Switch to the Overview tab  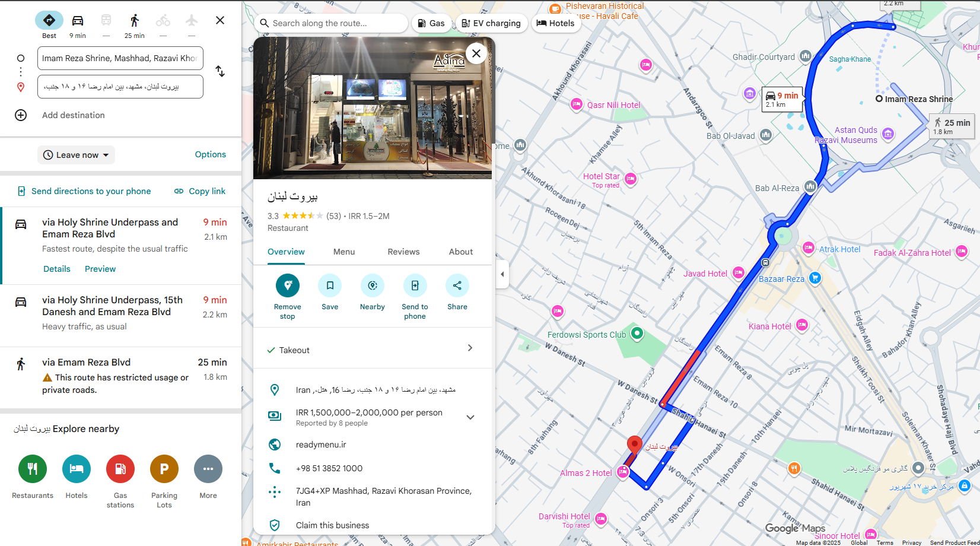(x=286, y=252)
